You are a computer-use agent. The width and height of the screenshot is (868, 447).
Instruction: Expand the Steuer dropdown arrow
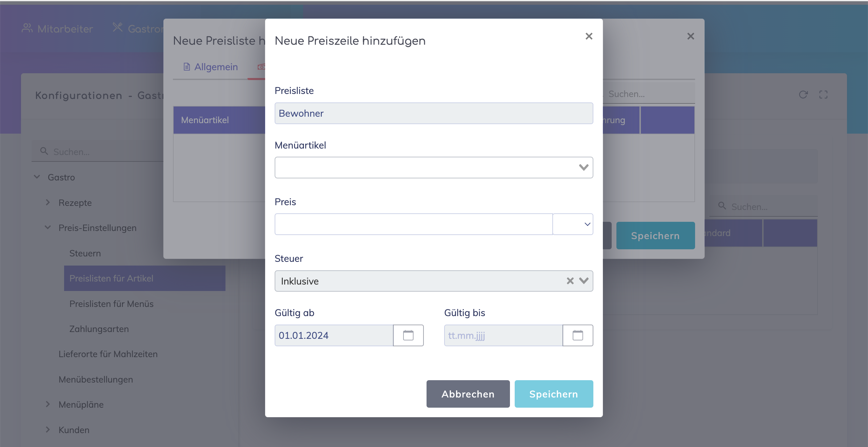(584, 281)
